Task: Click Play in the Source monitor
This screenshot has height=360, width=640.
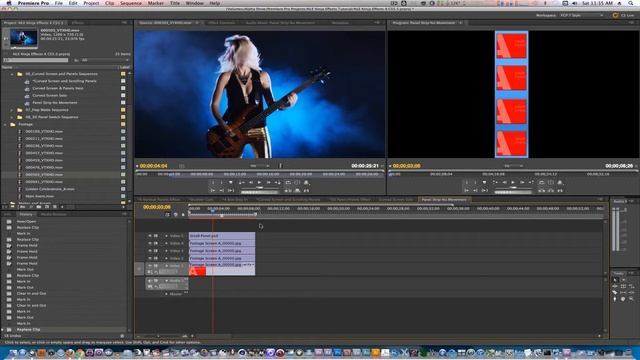Action: [260, 182]
